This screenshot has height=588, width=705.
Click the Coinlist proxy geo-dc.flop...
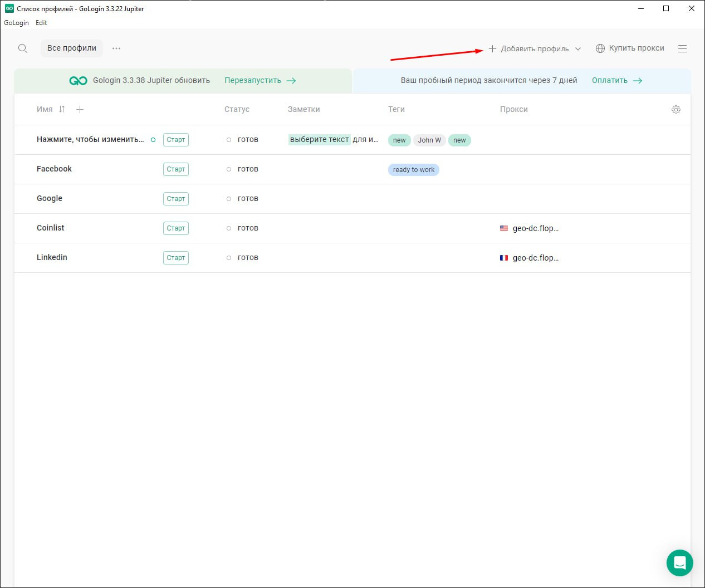[536, 228]
